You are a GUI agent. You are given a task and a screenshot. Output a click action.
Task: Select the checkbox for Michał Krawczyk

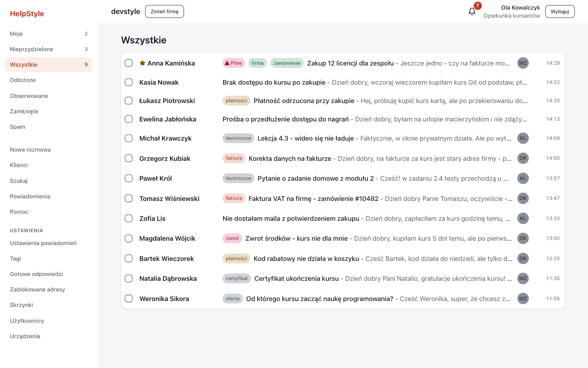129,138
